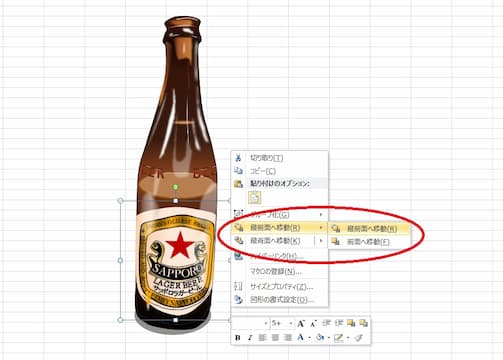The width and height of the screenshot is (503, 360).
Task: Apply font color with the A button
Action: point(300,338)
